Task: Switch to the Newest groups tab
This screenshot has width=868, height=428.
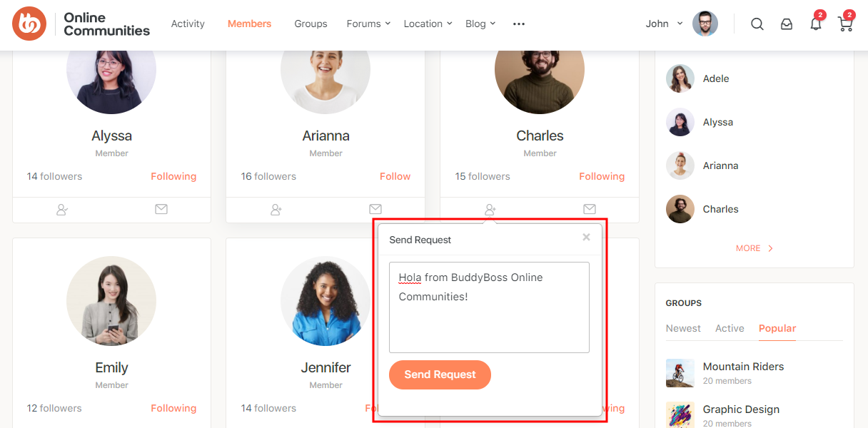Action: click(x=683, y=328)
